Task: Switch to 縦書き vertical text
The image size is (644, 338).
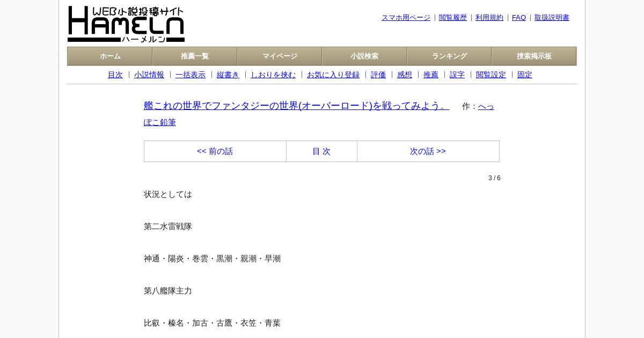Action: 228,75
